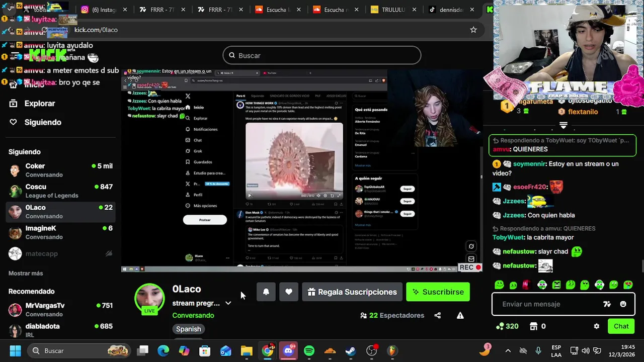Viewport: 644px width, 362px height.
Task: Open the taskbar clock showing 19:45
Action: coord(620,350)
